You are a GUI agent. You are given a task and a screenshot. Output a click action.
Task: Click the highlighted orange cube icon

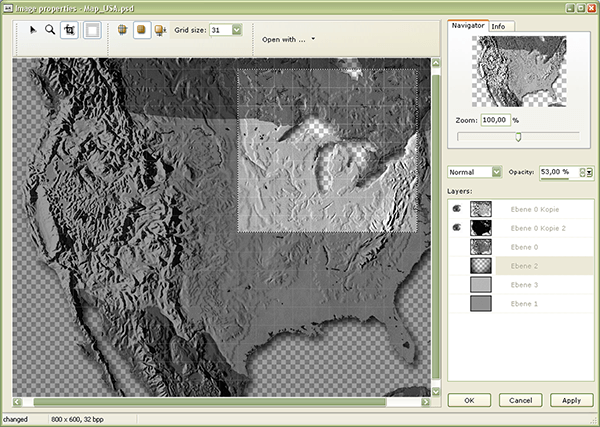(x=142, y=30)
